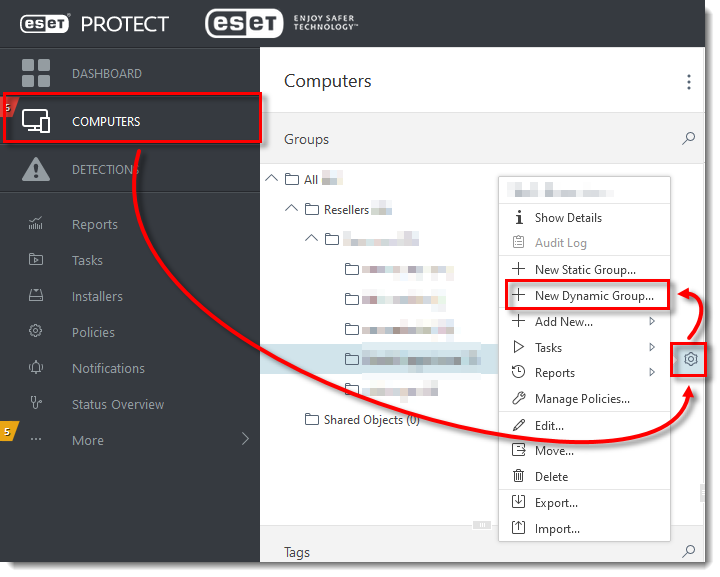Expand the More sidebar submenu arrow
The width and height of the screenshot is (720, 577).
point(246,439)
